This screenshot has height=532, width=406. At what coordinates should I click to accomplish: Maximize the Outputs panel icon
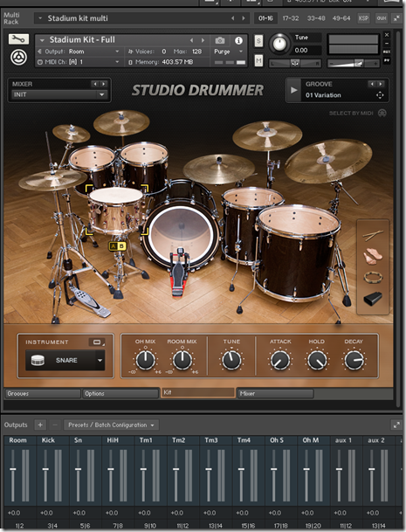click(x=396, y=425)
